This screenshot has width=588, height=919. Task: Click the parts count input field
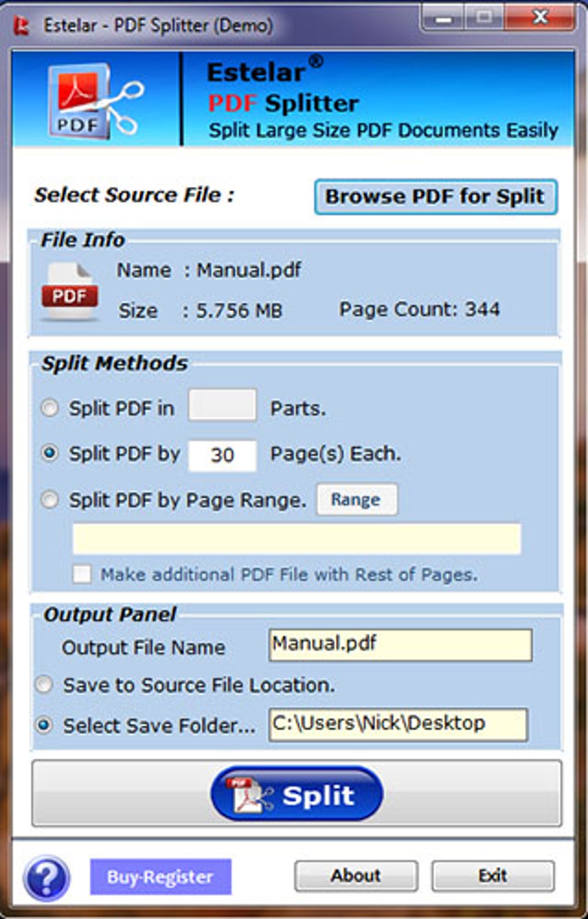223,405
